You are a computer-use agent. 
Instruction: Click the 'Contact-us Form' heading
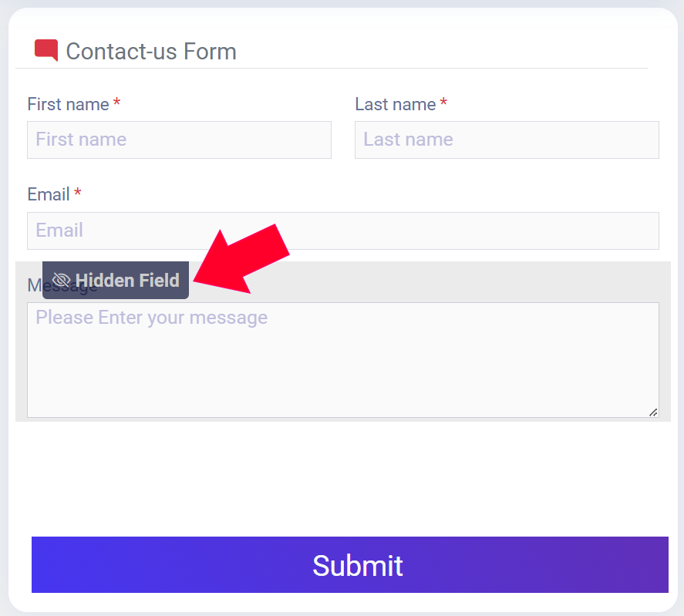click(151, 51)
